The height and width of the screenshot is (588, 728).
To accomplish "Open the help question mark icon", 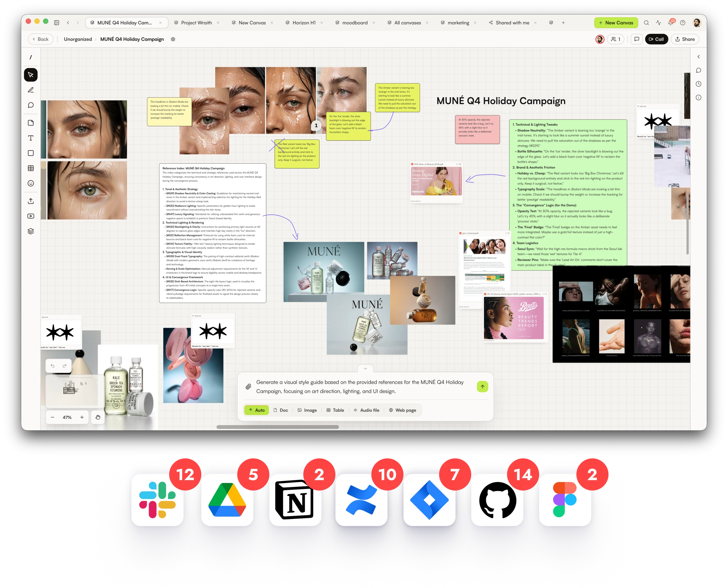I will click(x=683, y=23).
